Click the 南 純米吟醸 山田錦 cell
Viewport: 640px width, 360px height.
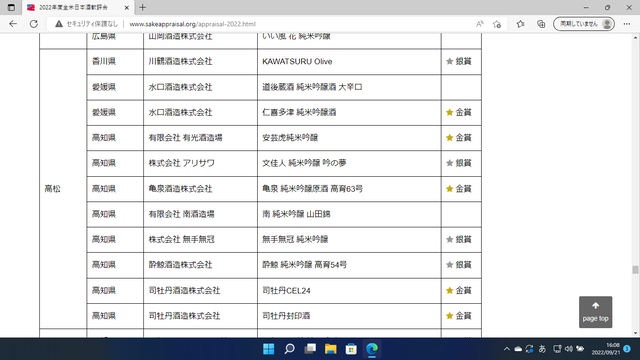(349, 214)
